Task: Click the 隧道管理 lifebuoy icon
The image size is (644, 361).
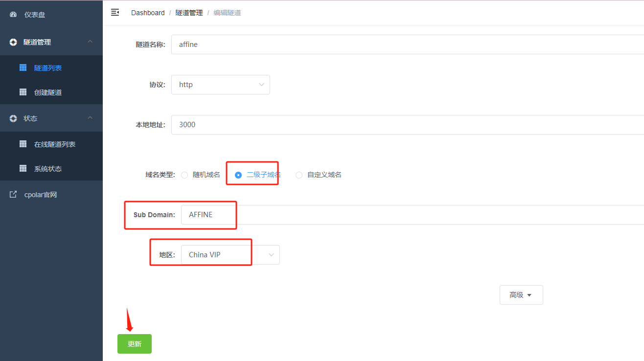Action: [13, 42]
